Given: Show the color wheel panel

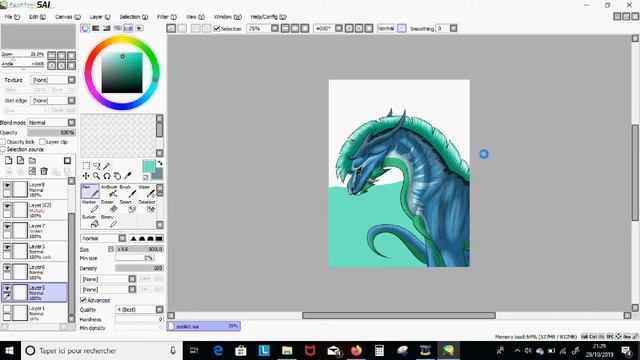Looking at the screenshot, I should [85, 28].
